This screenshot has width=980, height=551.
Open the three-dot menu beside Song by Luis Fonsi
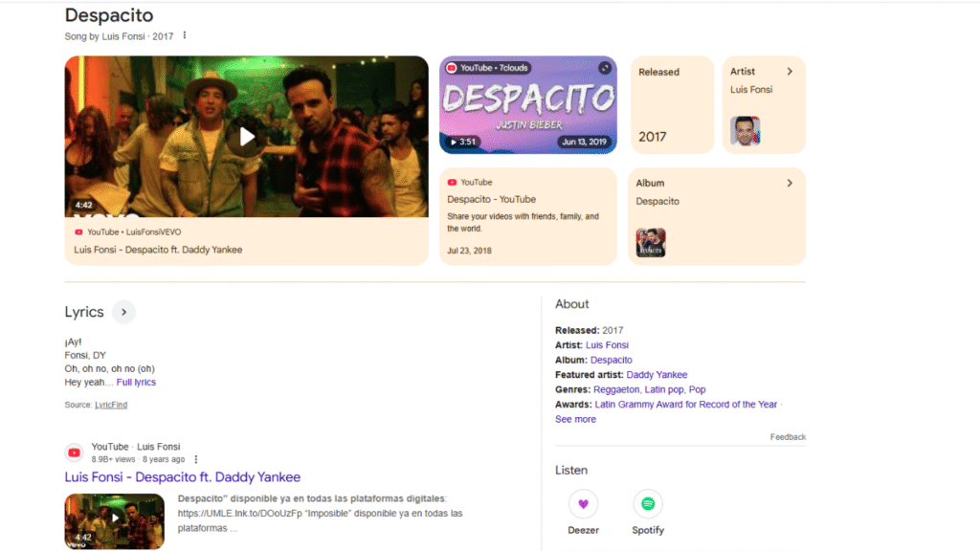[x=185, y=35]
